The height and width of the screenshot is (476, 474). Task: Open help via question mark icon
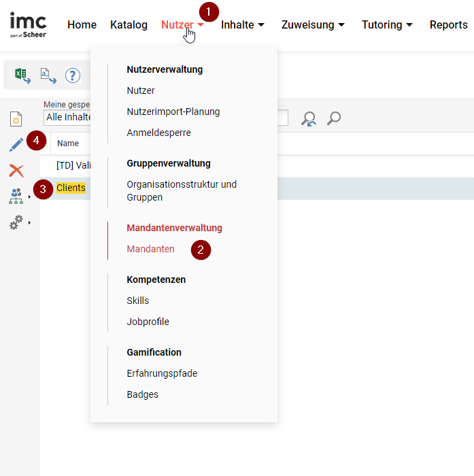tap(73, 75)
